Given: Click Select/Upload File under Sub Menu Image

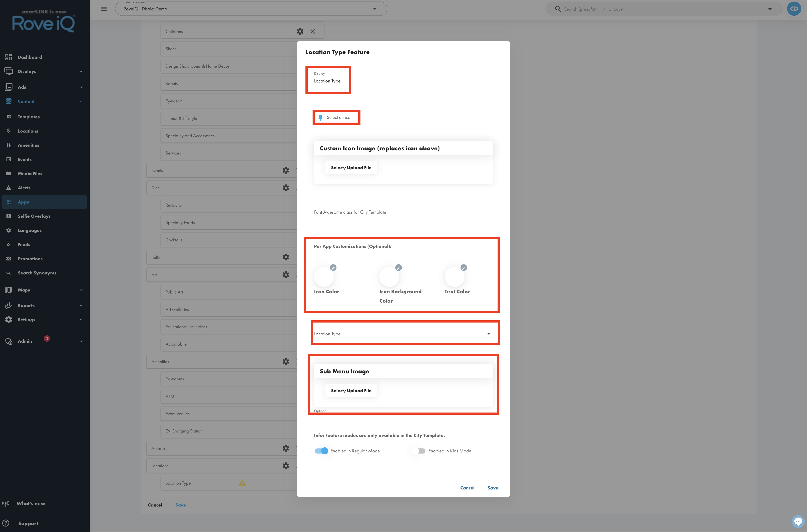Looking at the screenshot, I should (351, 391).
